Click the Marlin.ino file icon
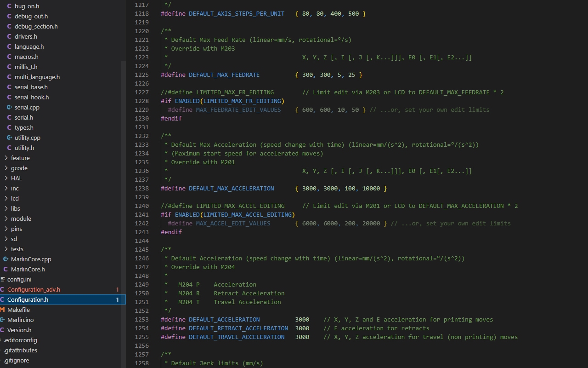The image size is (588, 368). coord(2,320)
